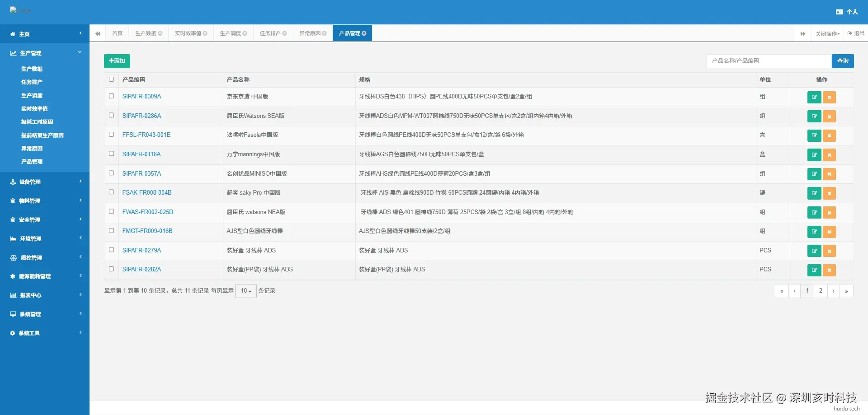Open product link SIPAFR-0279A
Screen dimensions: 868x415
[x=142, y=250]
